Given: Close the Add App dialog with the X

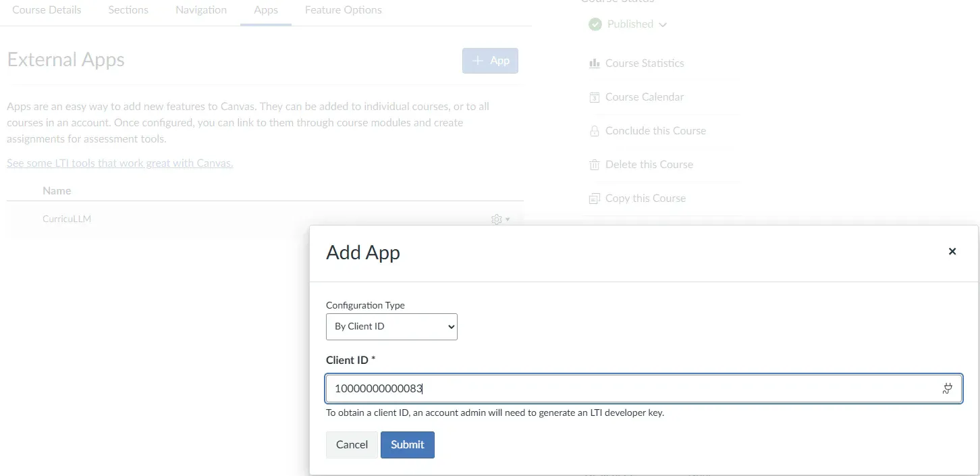Looking at the screenshot, I should pyautogui.click(x=952, y=250).
